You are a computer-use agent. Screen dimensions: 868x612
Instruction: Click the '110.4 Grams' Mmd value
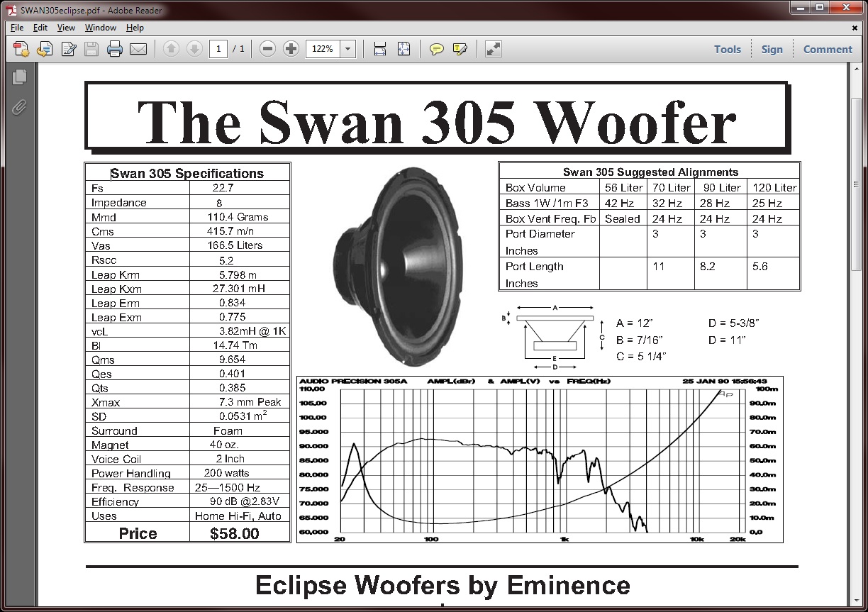click(x=238, y=217)
